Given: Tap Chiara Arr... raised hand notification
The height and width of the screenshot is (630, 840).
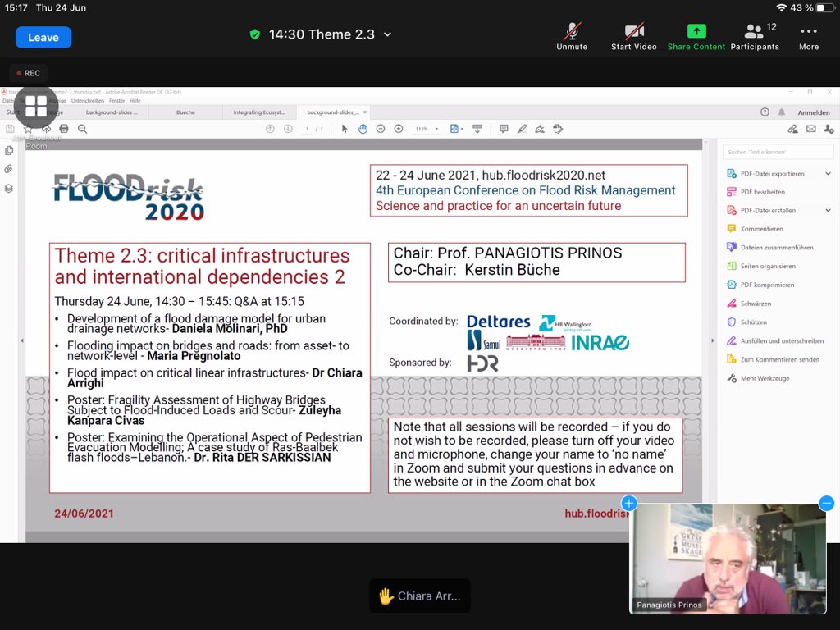Looking at the screenshot, I should 420,596.
